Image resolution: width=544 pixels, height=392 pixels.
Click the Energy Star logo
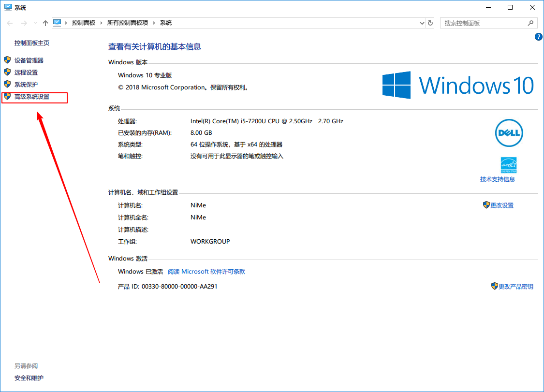click(509, 165)
